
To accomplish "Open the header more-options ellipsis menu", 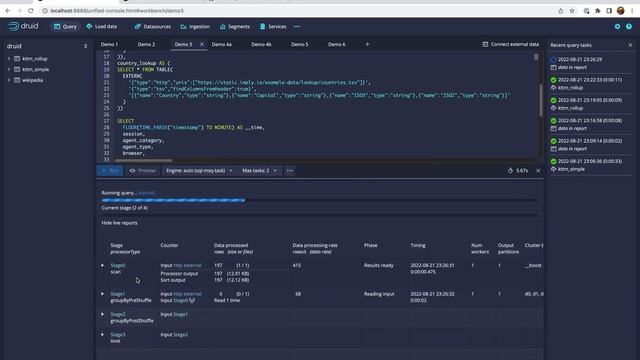I will 297,27.
